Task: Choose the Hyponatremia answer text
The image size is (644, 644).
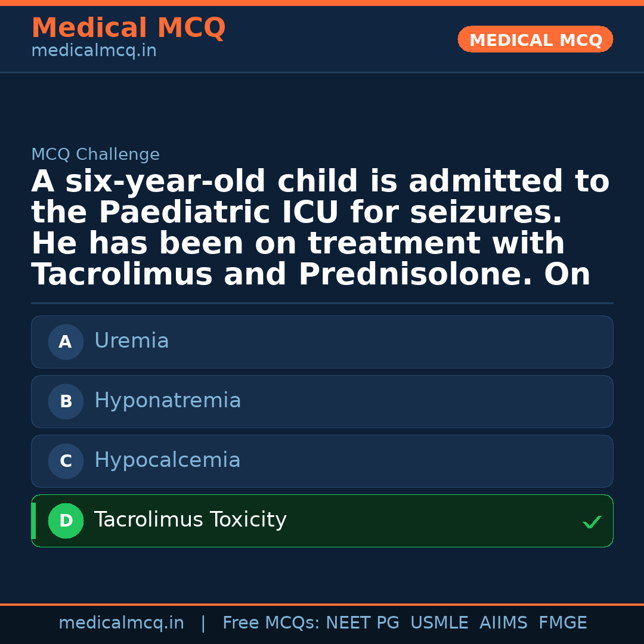Action: tap(168, 401)
